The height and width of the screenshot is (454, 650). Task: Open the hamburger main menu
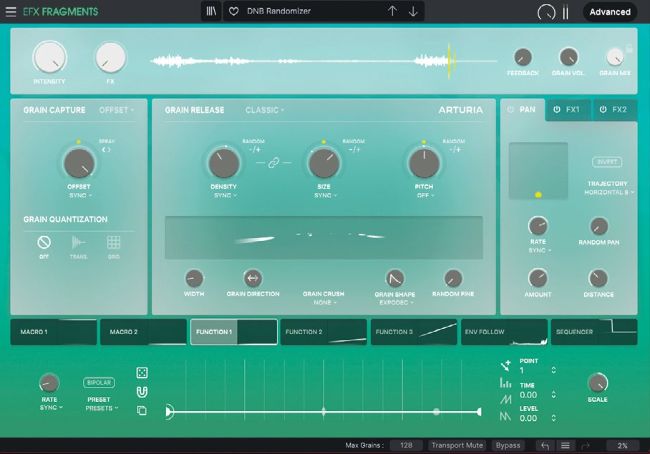[x=11, y=12]
